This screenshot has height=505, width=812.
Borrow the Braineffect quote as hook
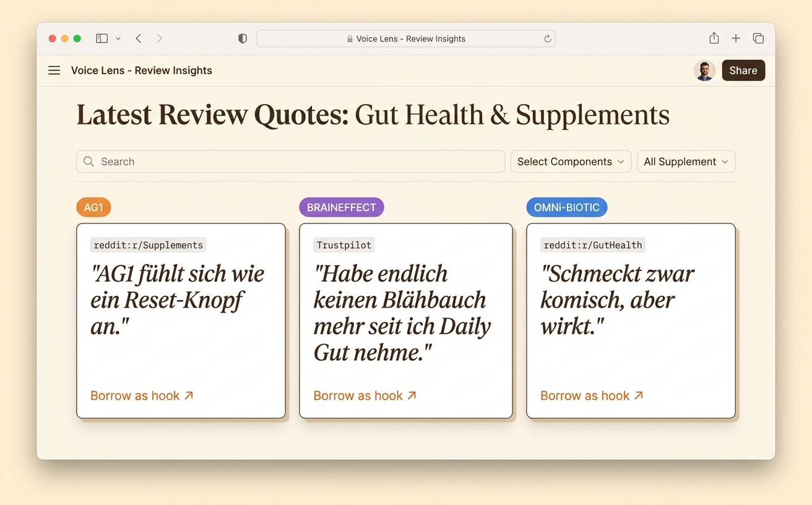pos(365,395)
